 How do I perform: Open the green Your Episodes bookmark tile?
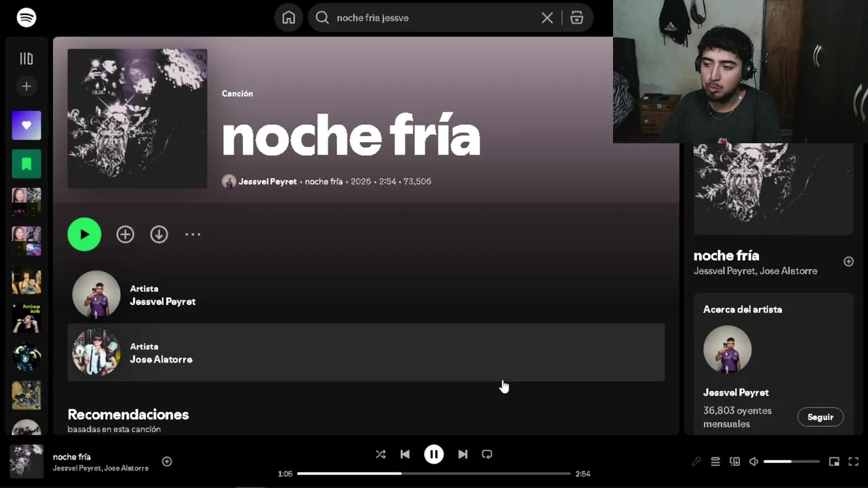(x=26, y=164)
